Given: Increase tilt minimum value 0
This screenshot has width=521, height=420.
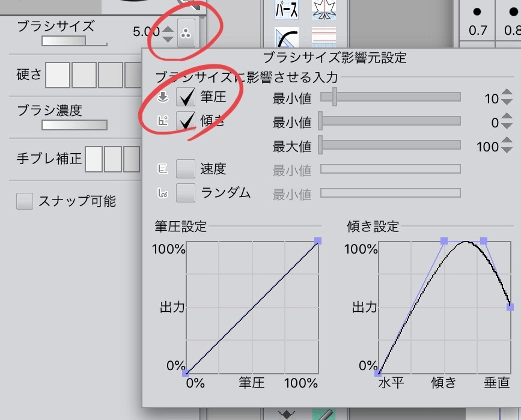Looking at the screenshot, I should point(507,117).
